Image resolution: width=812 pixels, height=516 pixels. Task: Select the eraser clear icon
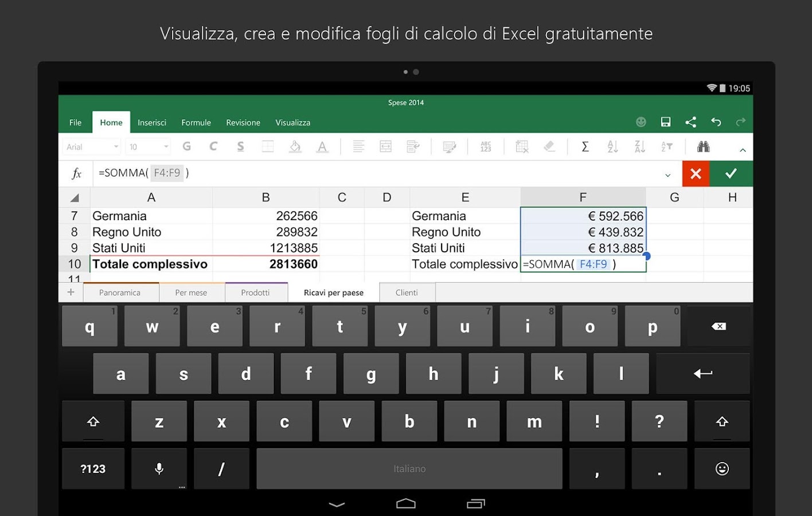pyautogui.click(x=549, y=147)
